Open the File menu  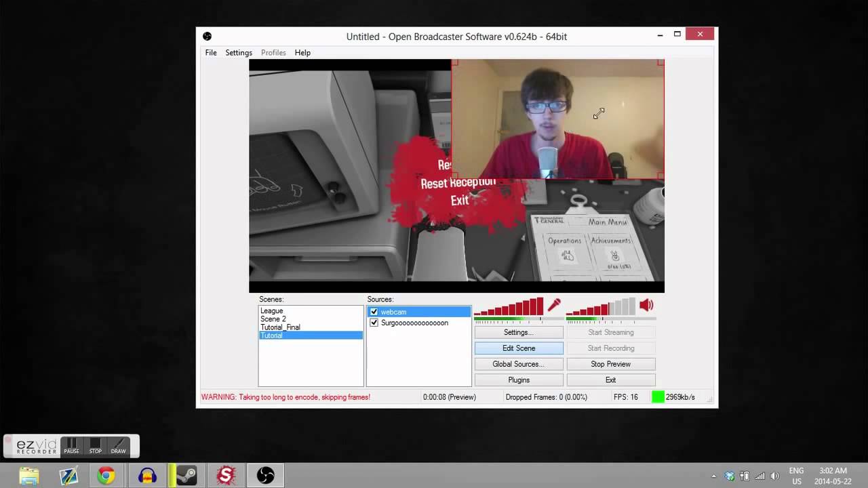click(x=211, y=52)
